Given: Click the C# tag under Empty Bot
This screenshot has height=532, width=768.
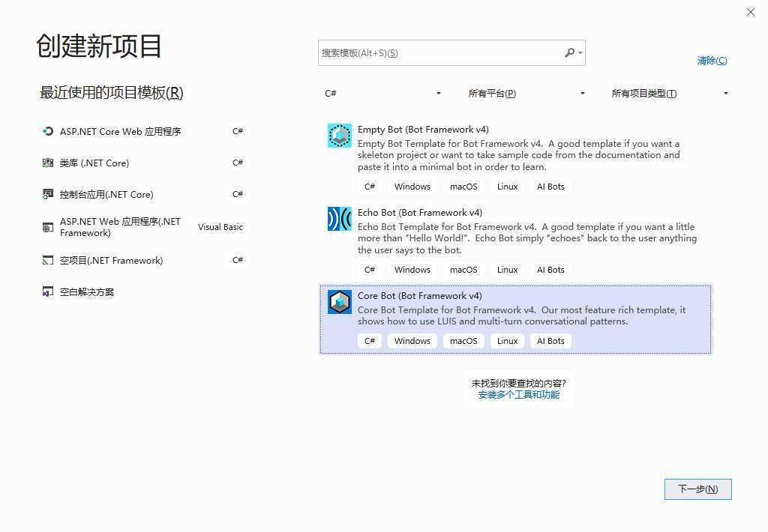Looking at the screenshot, I should [x=370, y=187].
